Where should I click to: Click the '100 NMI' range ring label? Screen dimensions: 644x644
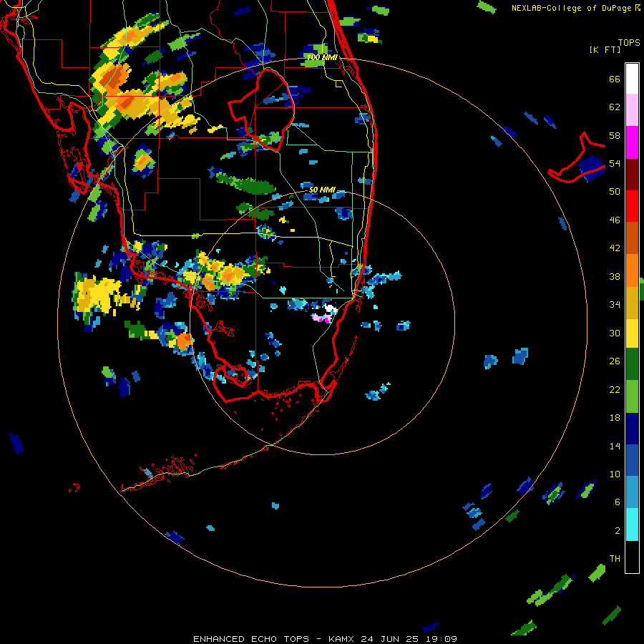321,57
